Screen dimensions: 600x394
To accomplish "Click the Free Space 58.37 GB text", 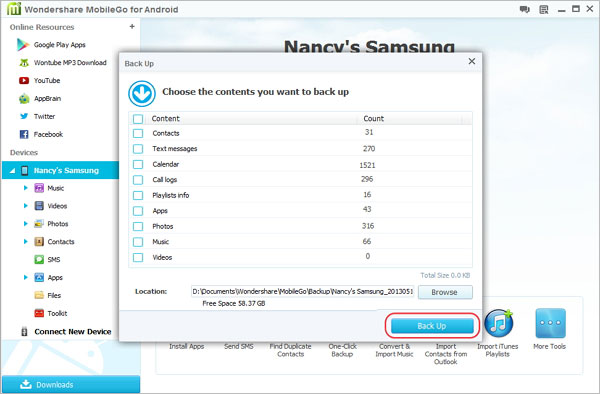I will [x=234, y=303].
